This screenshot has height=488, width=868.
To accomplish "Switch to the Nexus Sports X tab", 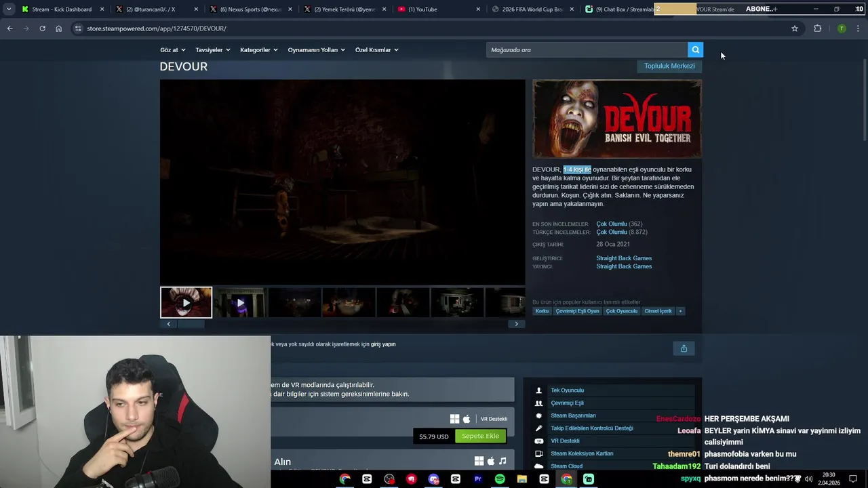I will tap(250, 9).
